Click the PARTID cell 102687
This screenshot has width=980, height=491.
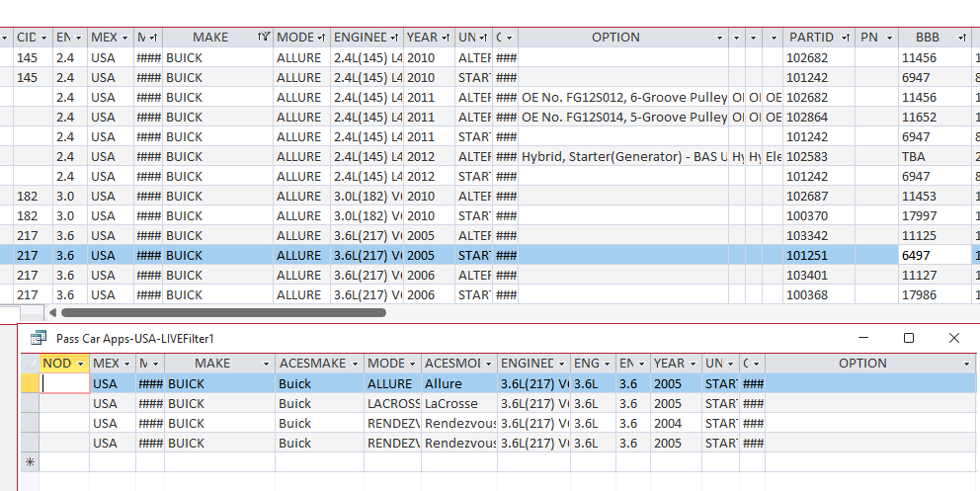(x=819, y=197)
